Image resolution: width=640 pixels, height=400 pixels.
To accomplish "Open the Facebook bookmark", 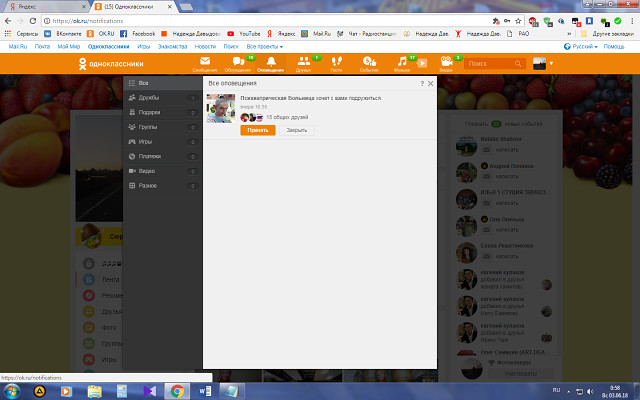I will click(x=138, y=34).
